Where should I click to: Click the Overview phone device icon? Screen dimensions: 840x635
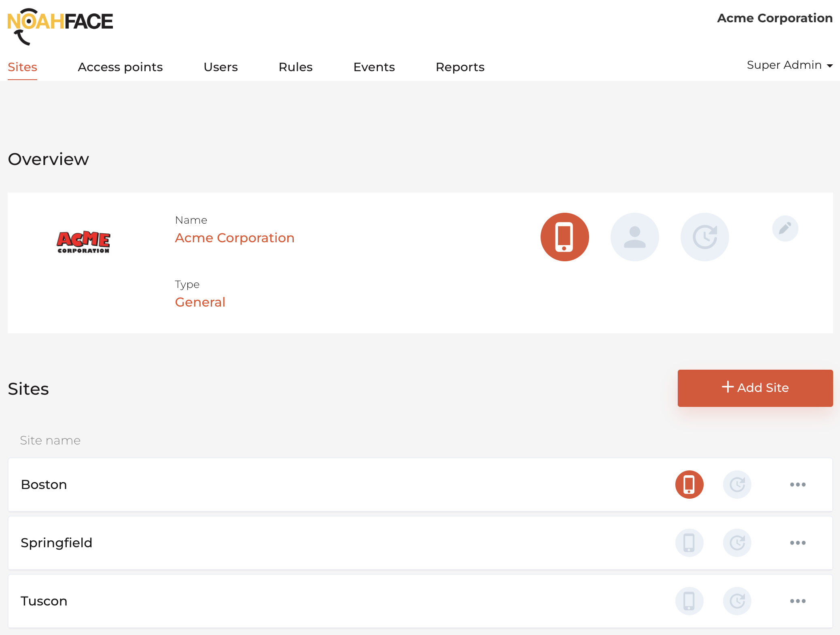tap(564, 237)
